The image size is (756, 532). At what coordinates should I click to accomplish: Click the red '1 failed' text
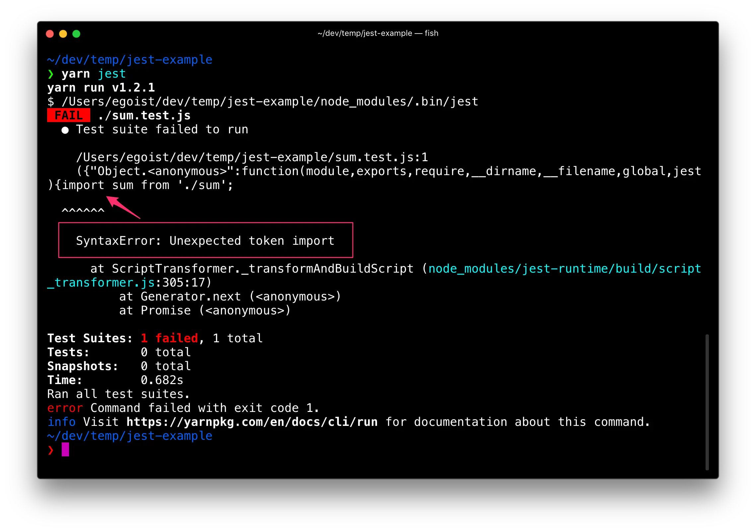pos(169,338)
